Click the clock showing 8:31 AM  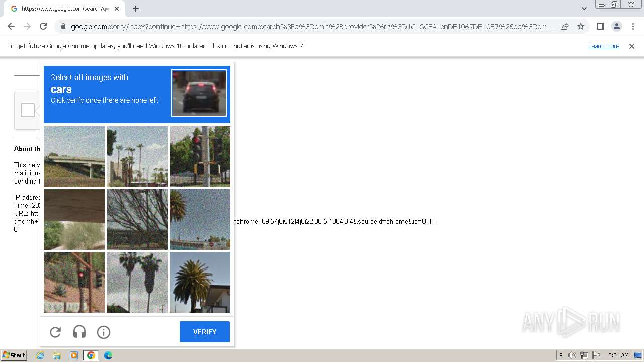coord(618,355)
